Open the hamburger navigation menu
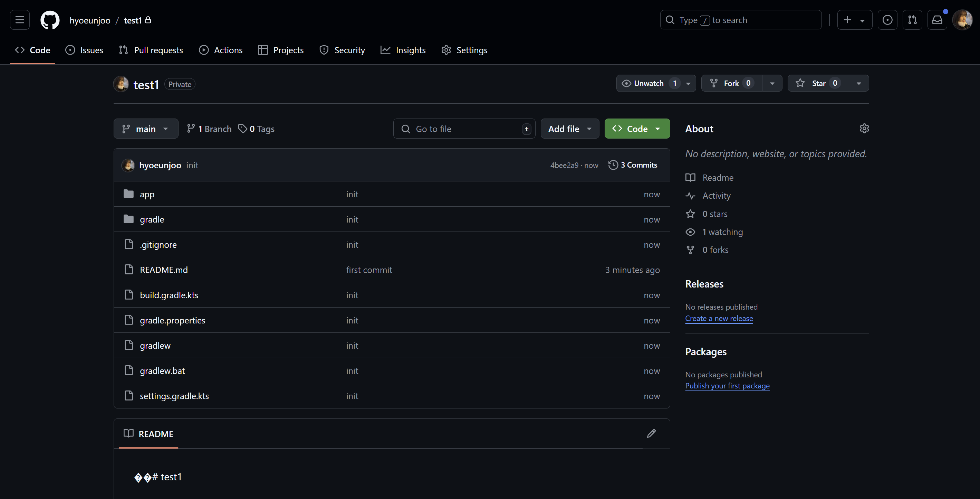The image size is (980, 499). 20,20
